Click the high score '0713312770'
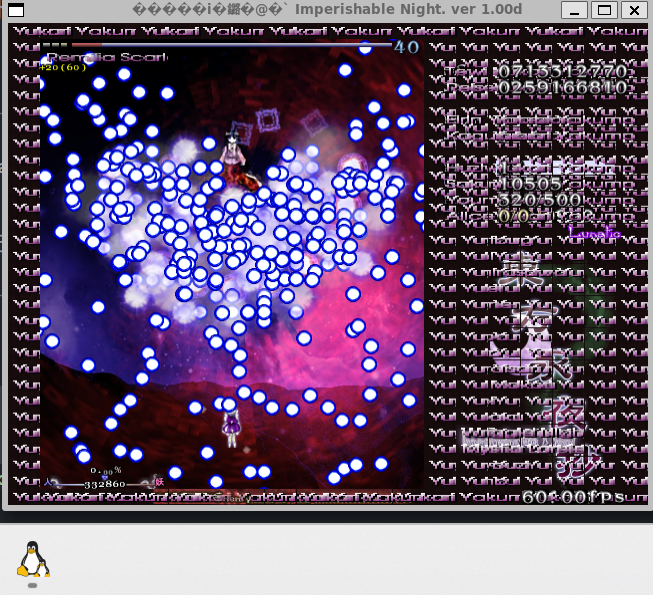The image size is (653, 595). point(562,72)
